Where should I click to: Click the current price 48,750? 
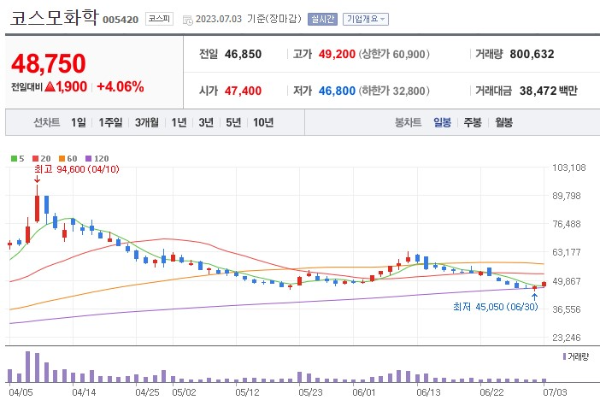pyautogui.click(x=49, y=64)
